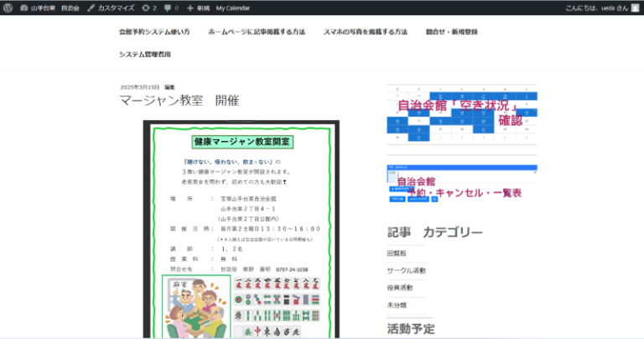Click the ueda user avatar icon

[x=635, y=8]
